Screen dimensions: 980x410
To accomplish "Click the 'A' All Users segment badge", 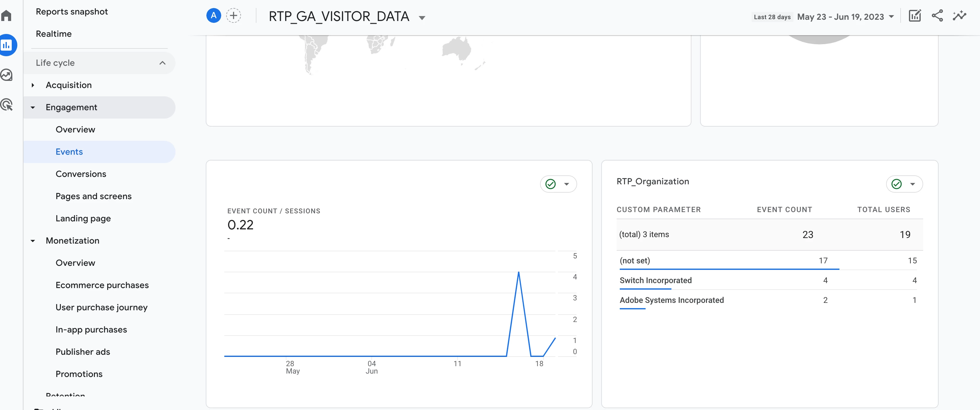I will (213, 16).
